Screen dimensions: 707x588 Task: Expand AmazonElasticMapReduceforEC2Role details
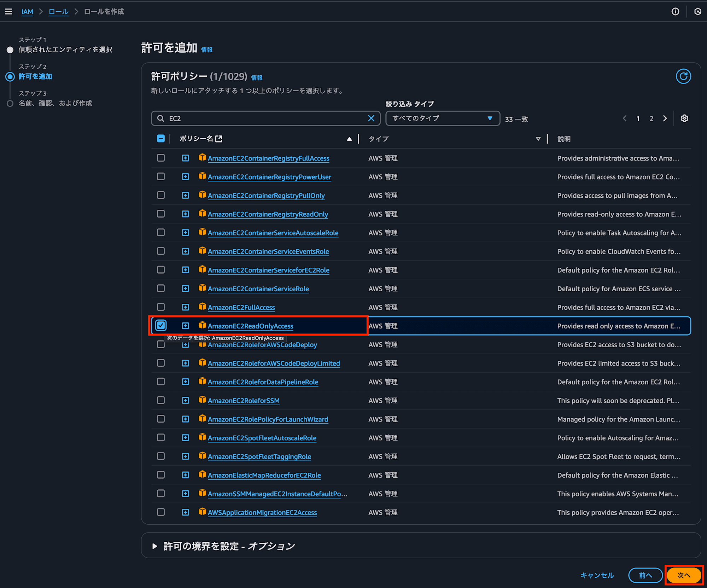(x=185, y=475)
